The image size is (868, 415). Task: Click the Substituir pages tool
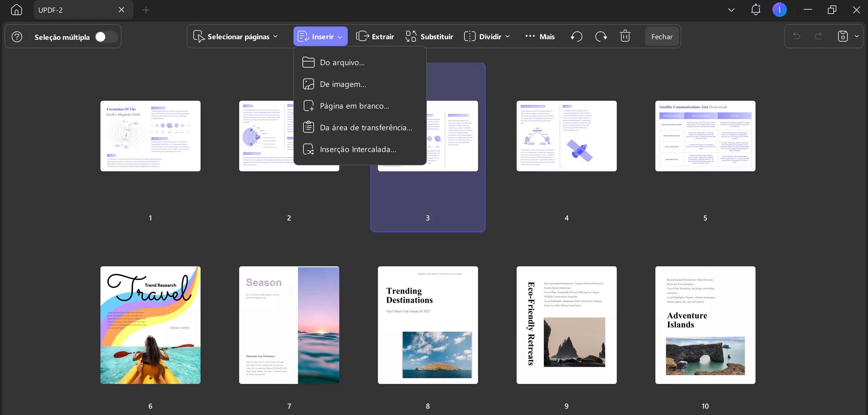pyautogui.click(x=429, y=36)
